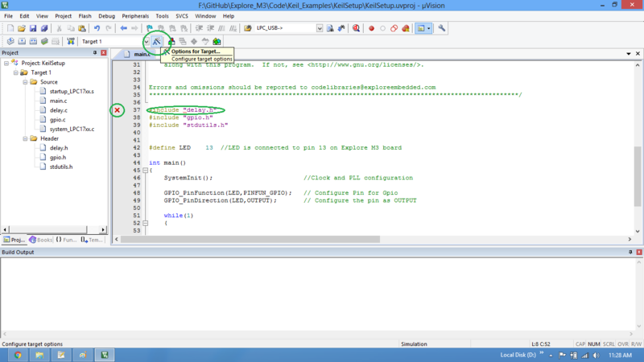Open File Explorer from the taskbar
Screen dimensions: 644x362
(x=39, y=355)
